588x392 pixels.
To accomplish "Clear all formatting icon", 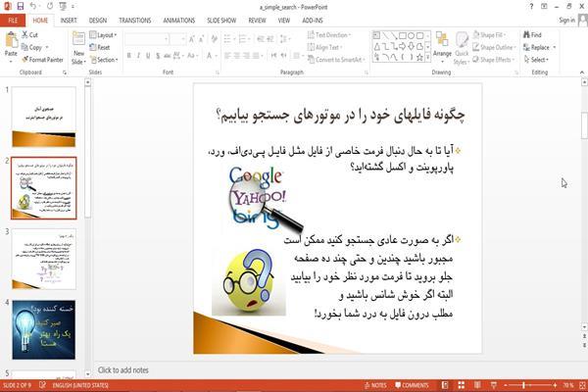I will 214,38.
